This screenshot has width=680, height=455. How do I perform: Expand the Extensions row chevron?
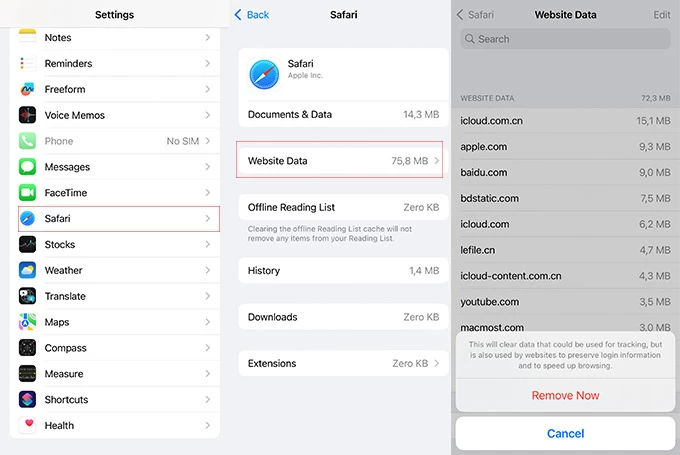click(x=437, y=364)
